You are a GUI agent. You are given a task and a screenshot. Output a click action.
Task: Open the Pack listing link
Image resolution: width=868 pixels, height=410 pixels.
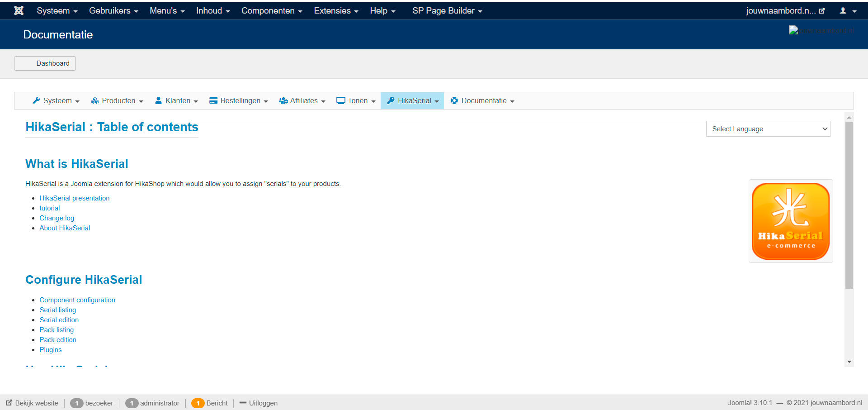(57, 330)
